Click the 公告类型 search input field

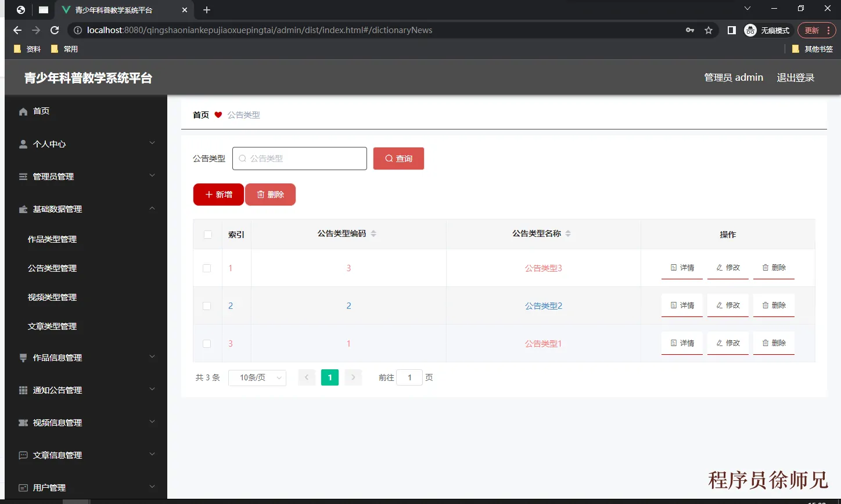[x=300, y=159]
